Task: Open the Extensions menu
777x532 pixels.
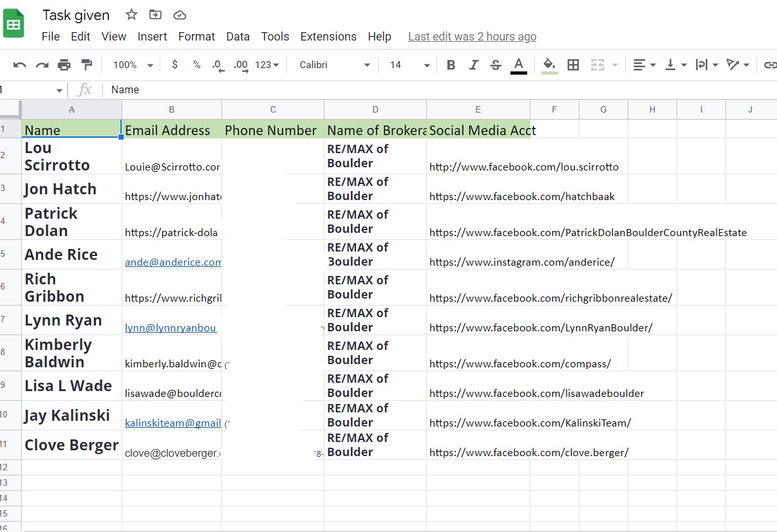Action: pyautogui.click(x=328, y=37)
